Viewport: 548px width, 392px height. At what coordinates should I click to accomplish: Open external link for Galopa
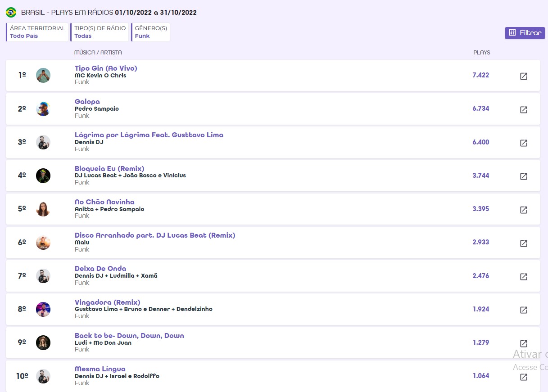point(524,109)
